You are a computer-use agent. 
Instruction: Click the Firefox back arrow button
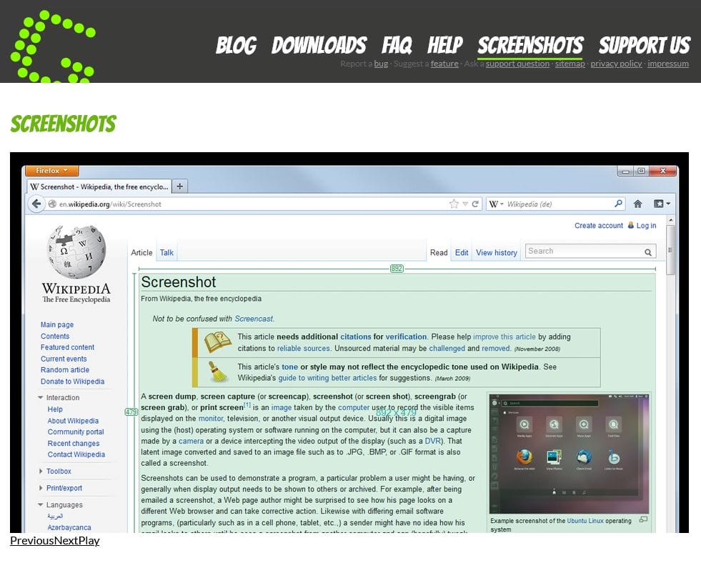(36, 204)
